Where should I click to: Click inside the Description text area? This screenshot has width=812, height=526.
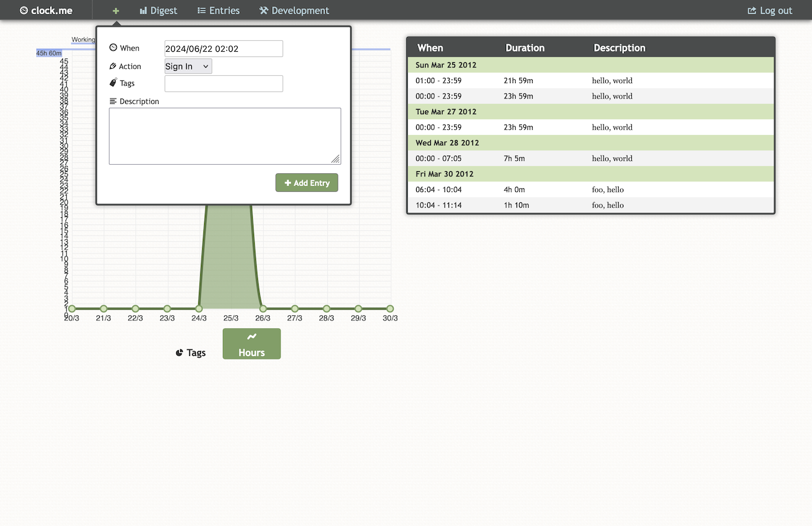coord(224,136)
